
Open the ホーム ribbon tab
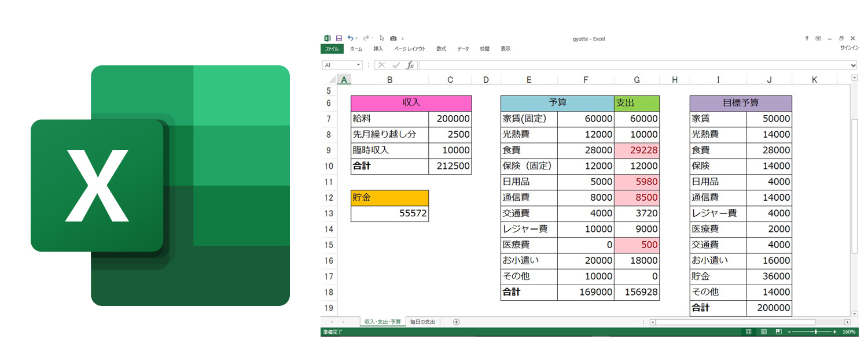coord(356,49)
